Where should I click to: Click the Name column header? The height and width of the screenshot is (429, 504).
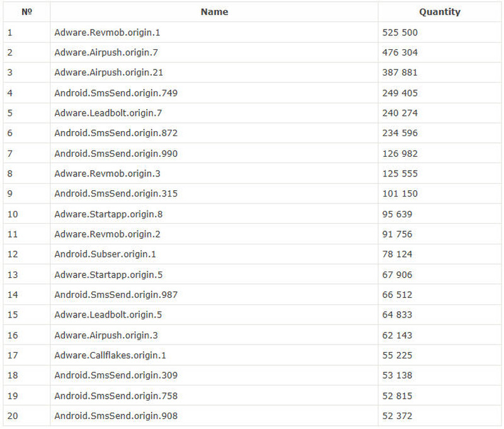pyautogui.click(x=214, y=12)
